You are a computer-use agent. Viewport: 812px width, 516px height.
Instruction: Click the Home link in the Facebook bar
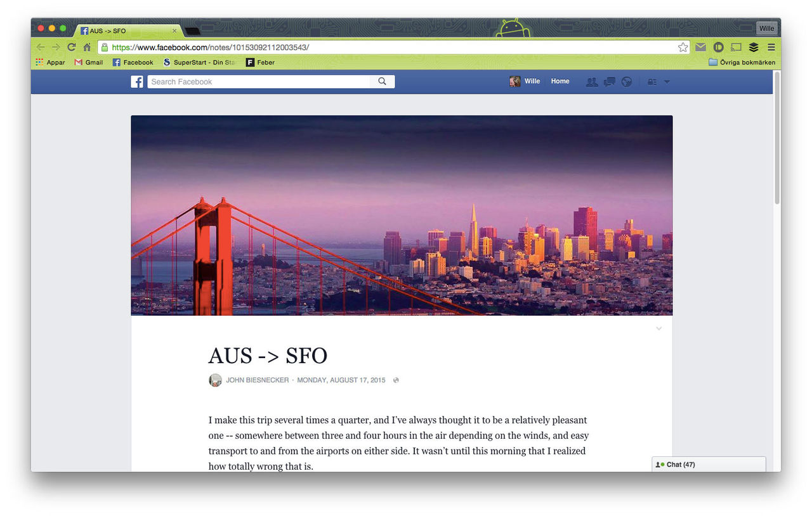tap(560, 81)
